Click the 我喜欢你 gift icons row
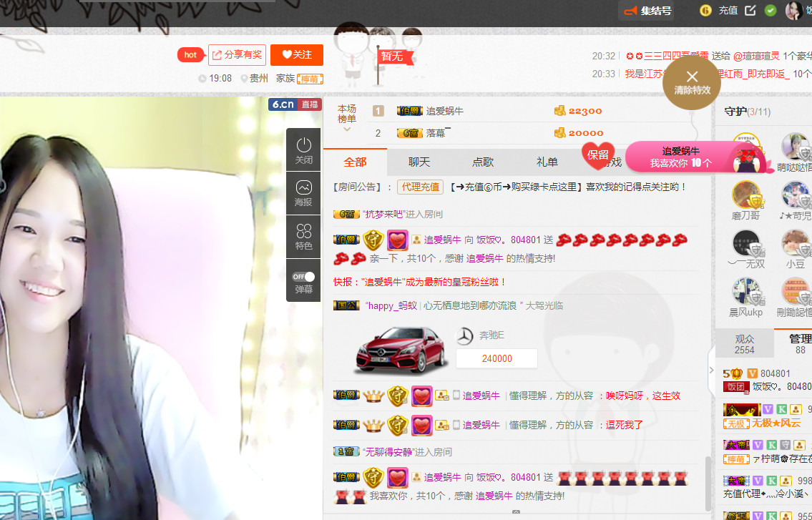The width and height of the screenshot is (812, 520). coord(623,478)
